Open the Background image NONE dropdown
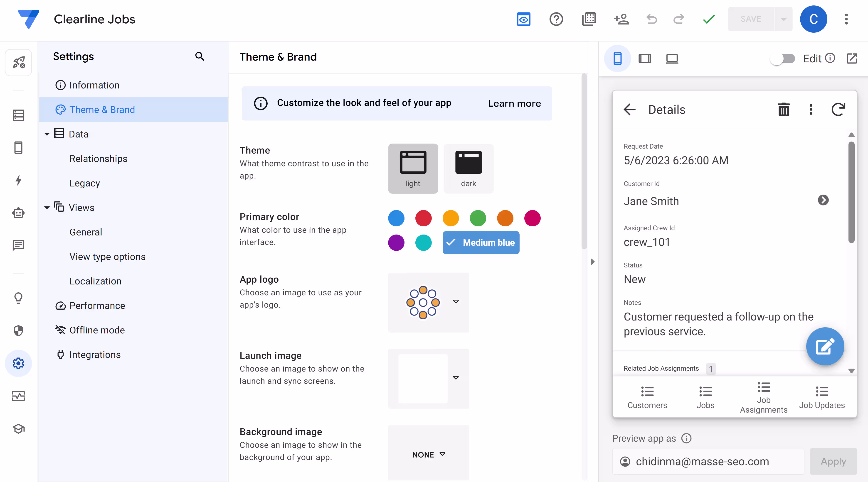The width and height of the screenshot is (868, 482). pos(428,454)
